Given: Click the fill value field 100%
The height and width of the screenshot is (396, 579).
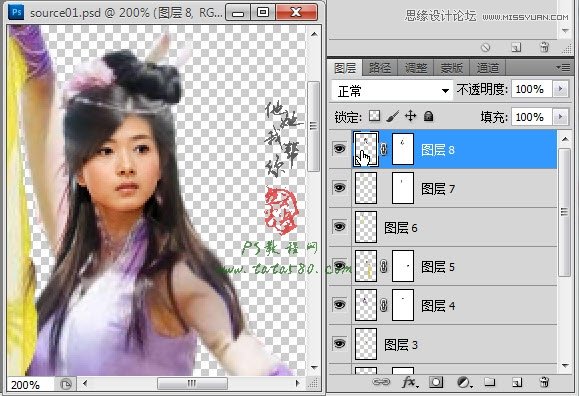Looking at the screenshot, I should click(x=532, y=117).
